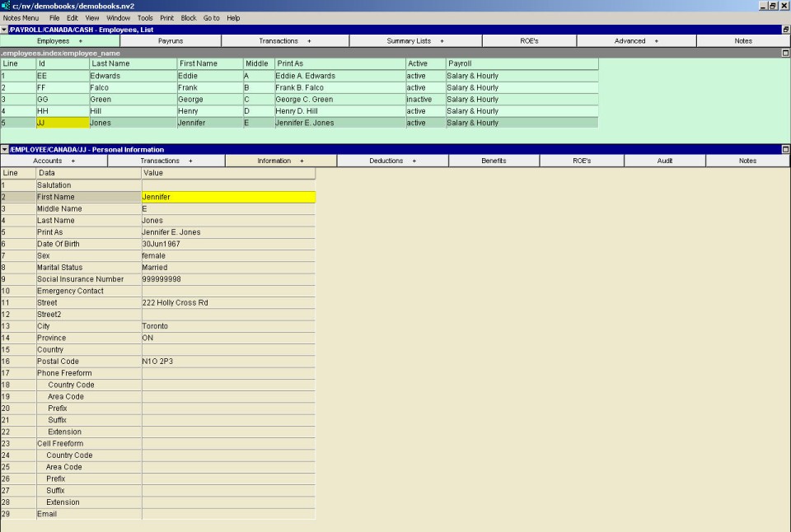The height and width of the screenshot is (532, 791).
Task: Click the Last Name column header in the employee list
Action: 132,63
